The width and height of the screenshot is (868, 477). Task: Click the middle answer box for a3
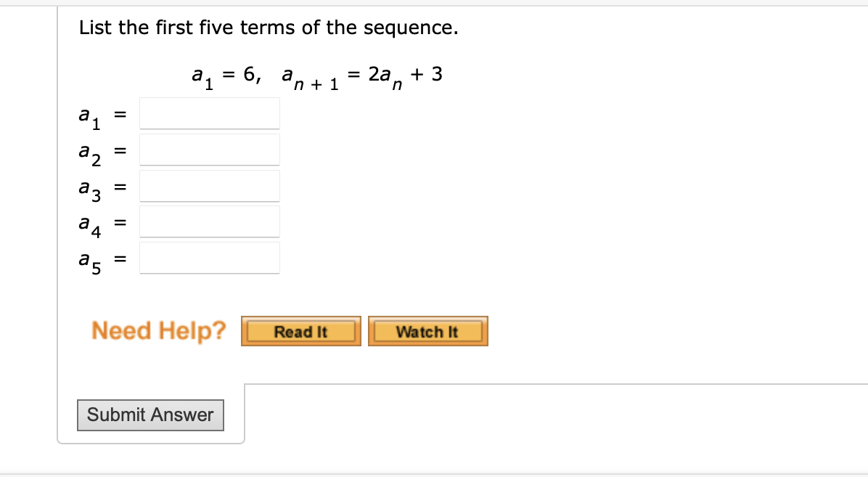point(209,185)
